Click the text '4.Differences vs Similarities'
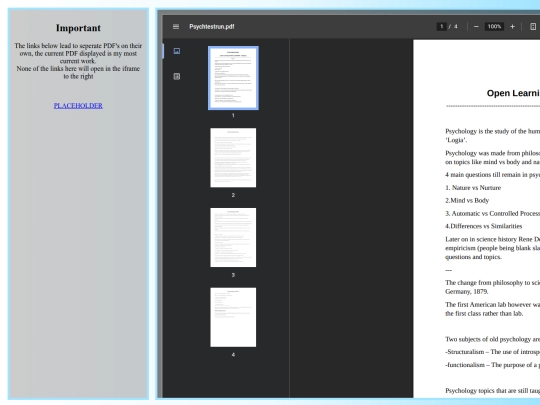Viewport: 540px width, 405px height. tap(484, 226)
